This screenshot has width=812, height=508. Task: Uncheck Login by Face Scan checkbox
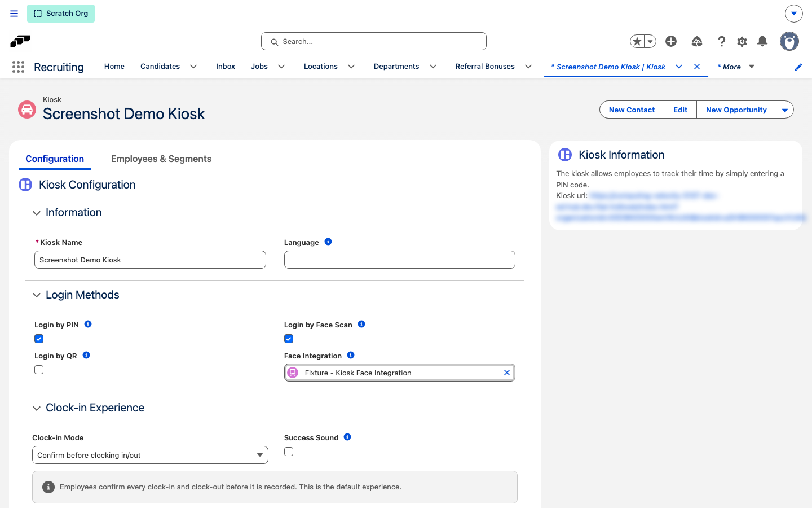point(289,339)
